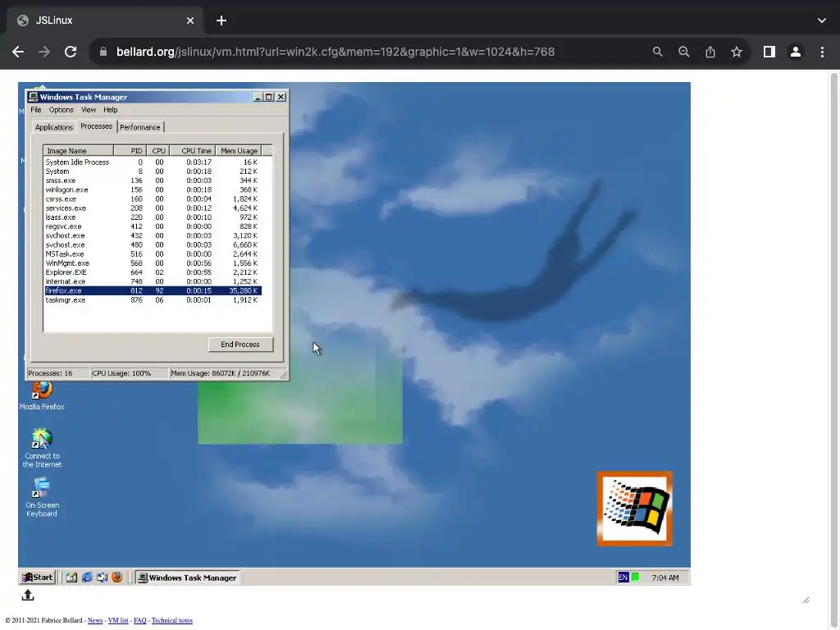The height and width of the screenshot is (630, 840).
Task: Open a new browser tab
Action: click(221, 21)
